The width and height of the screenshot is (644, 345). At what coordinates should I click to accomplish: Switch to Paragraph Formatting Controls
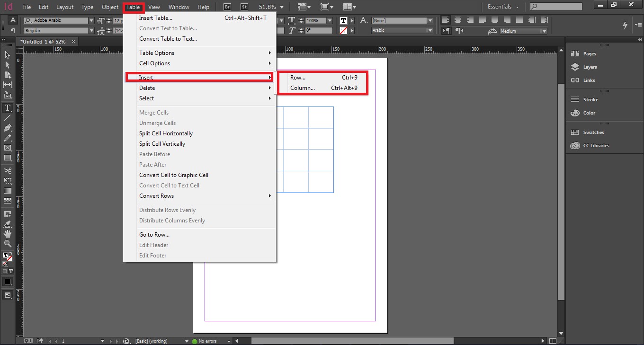(x=13, y=30)
